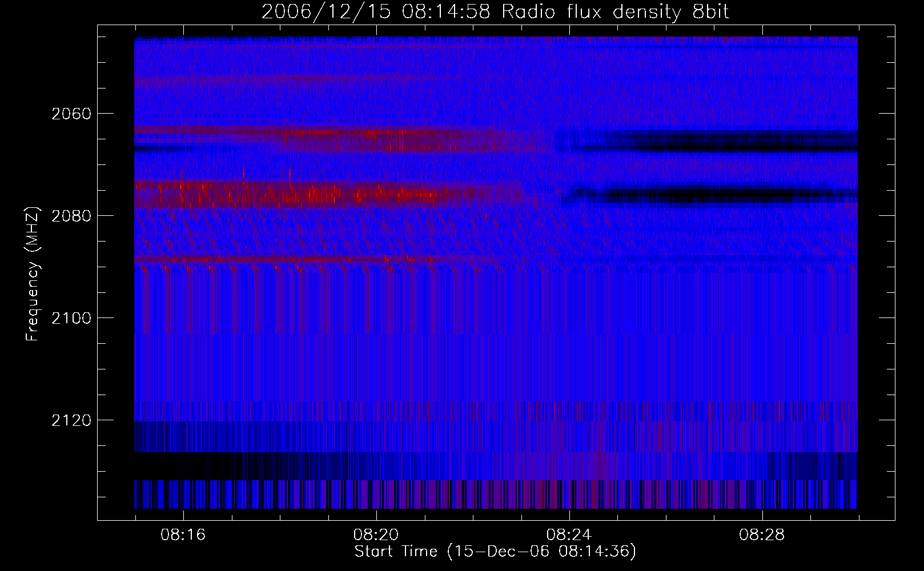Click the 2120 frequency tick label

71,420
